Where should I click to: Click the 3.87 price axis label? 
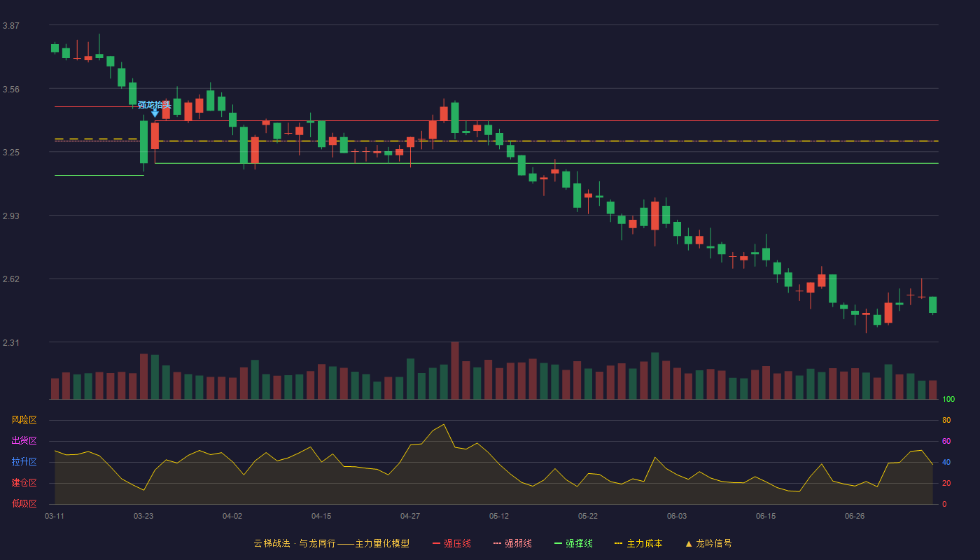[11, 26]
